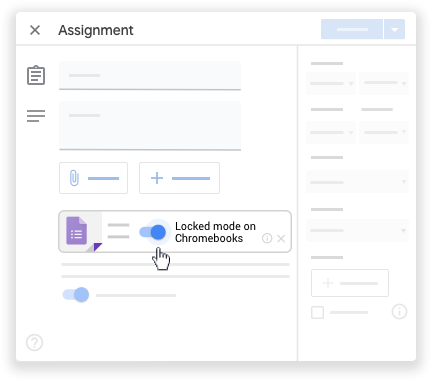Click the description lines icon
432x381 pixels.
pyautogui.click(x=36, y=116)
